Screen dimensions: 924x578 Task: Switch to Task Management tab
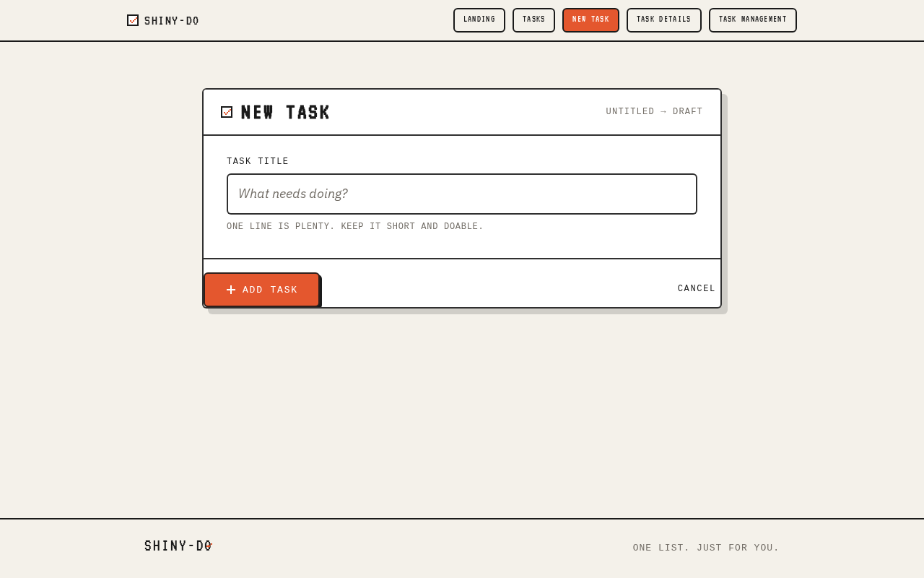tap(753, 20)
